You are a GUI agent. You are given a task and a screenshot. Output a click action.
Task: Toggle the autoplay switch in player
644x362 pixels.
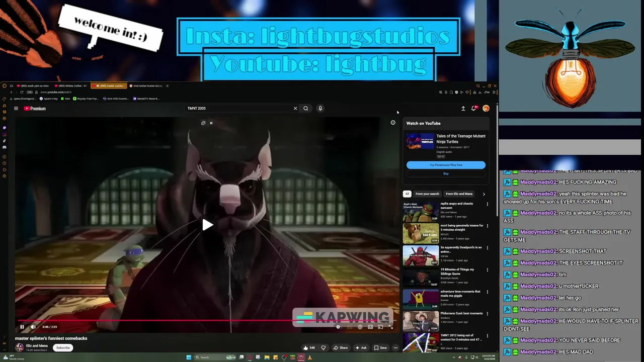338,327
